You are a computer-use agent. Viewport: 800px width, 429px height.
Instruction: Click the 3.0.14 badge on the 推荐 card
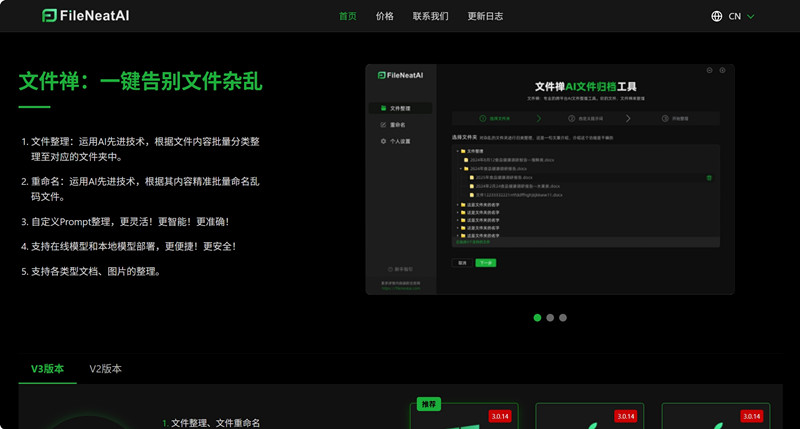click(500, 416)
